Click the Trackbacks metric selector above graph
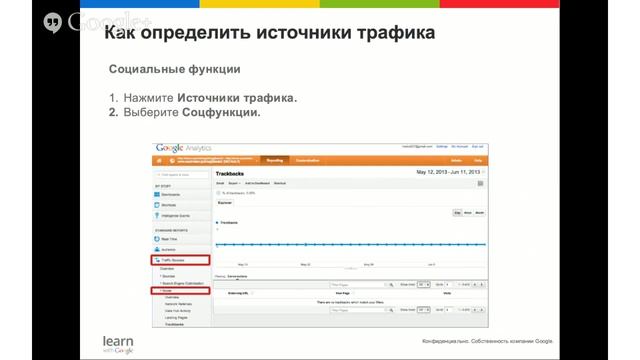The image size is (640, 360). 227,223
